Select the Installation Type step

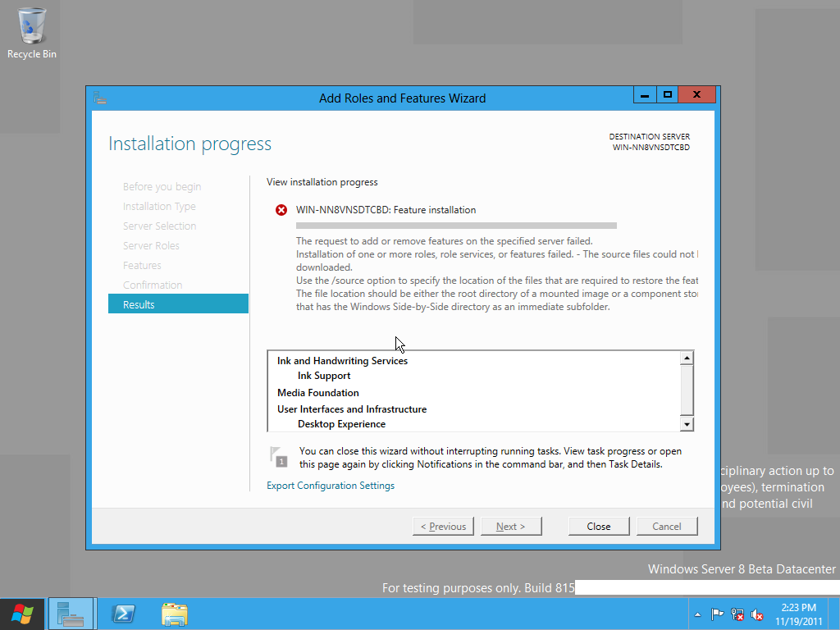click(159, 206)
